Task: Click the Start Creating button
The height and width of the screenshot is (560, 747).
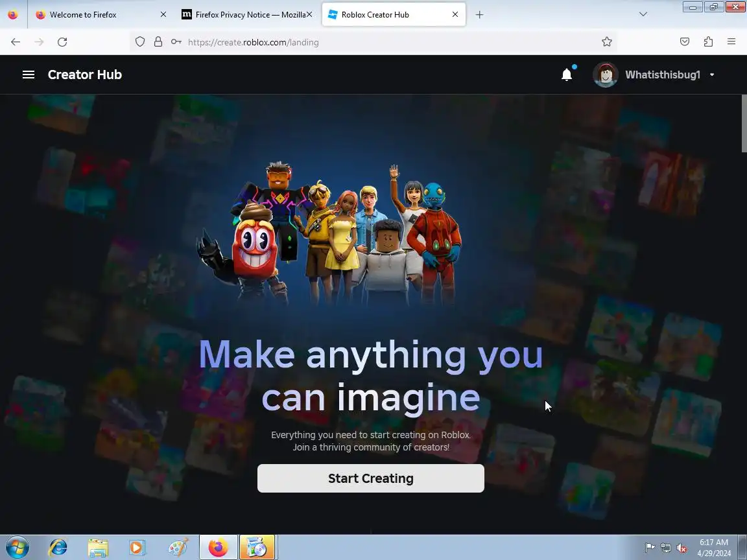Action: (371, 478)
